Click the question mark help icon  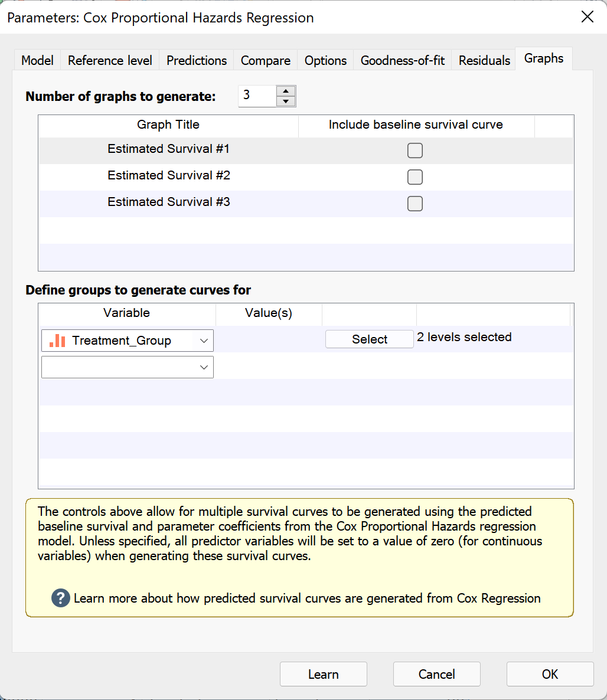(60, 598)
